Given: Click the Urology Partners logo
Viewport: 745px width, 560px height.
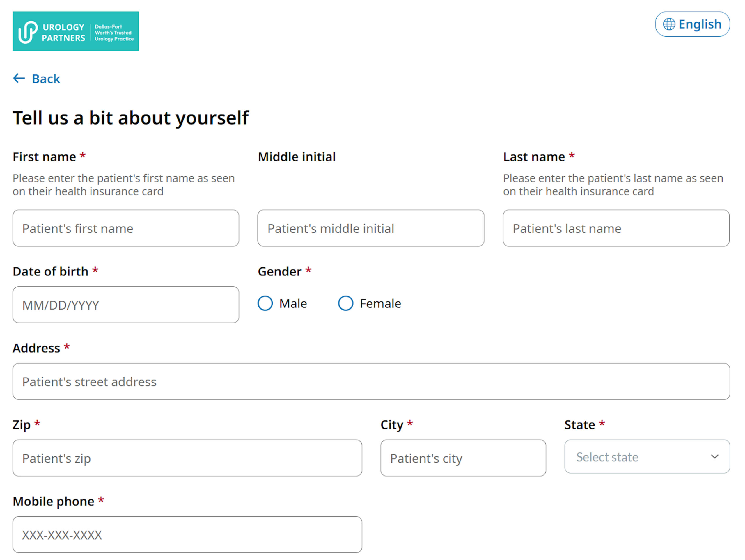Looking at the screenshot, I should click(x=75, y=31).
